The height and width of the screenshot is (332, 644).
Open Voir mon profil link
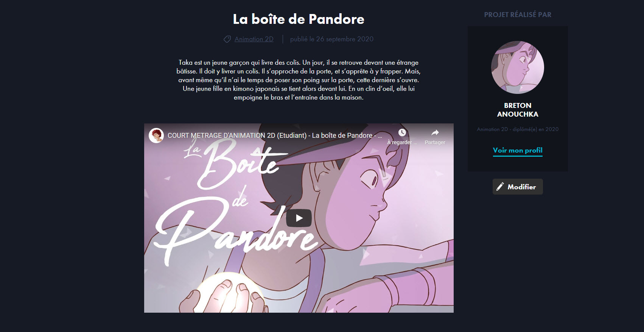pyautogui.click(x=518, y=150)
